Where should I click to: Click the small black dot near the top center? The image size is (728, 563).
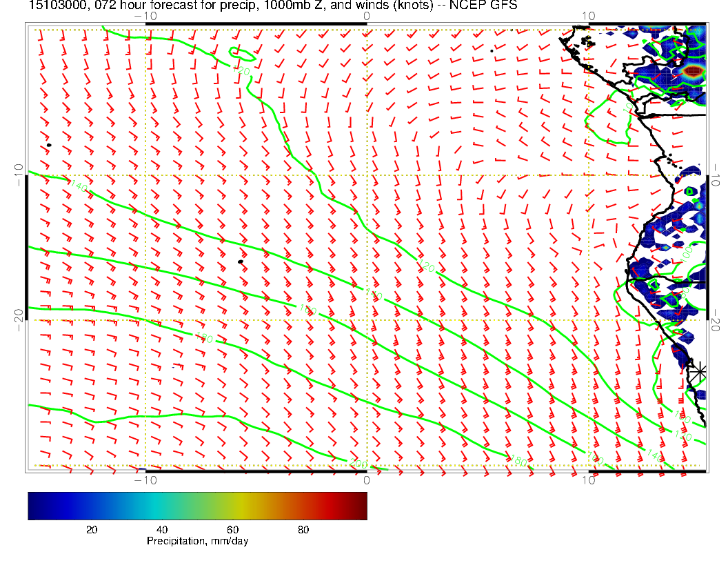coord(491,50)
